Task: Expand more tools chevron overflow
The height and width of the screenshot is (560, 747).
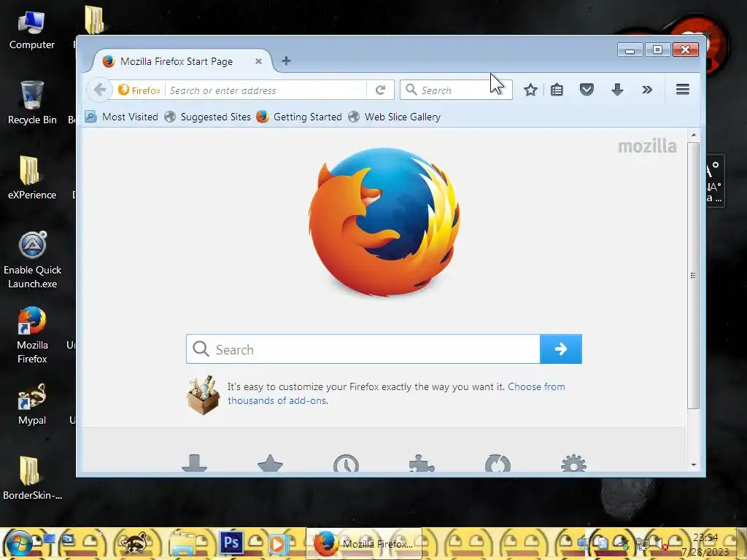Action: pyautogui.click(x=646, y=90)
